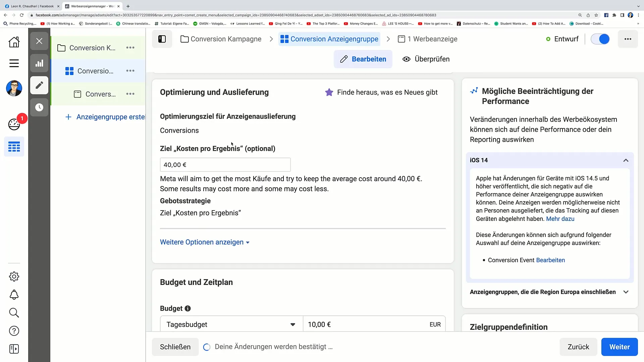Open the Tagesbudget dropdown
The height and width of the screenshot is (362, 644).
click(231, 324)
